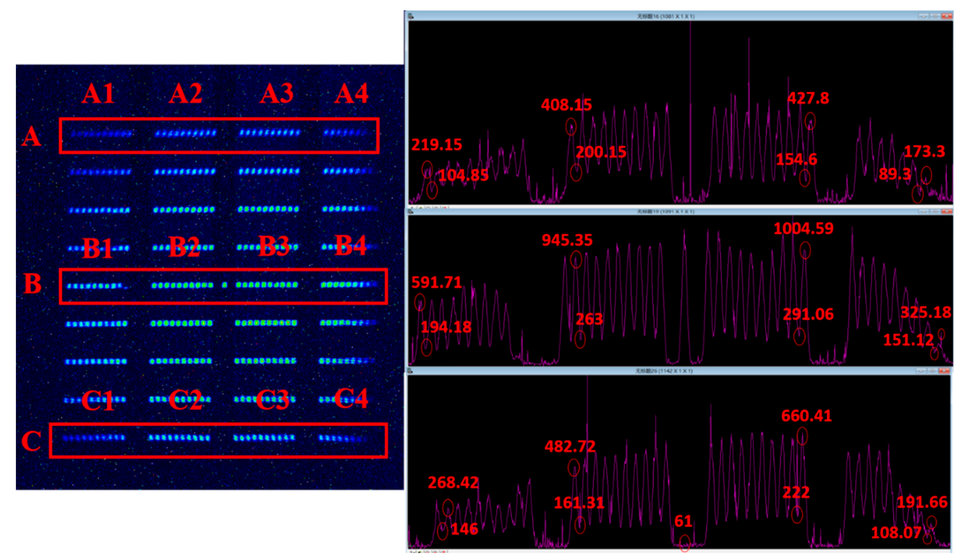The height and width of the screenshot is (560, 960).
Task: Click the application icon on the 无标题16 title bar
Action: [x=411, y=16]
